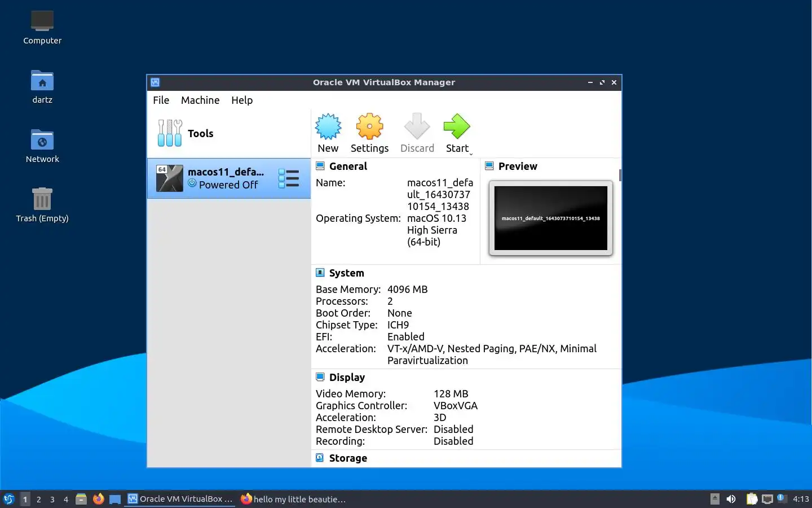This screenshot has height=508, width=812.
Task: Open the taskbar start menu bird icon
Action: pyautogui.click(x=9, y=499)
